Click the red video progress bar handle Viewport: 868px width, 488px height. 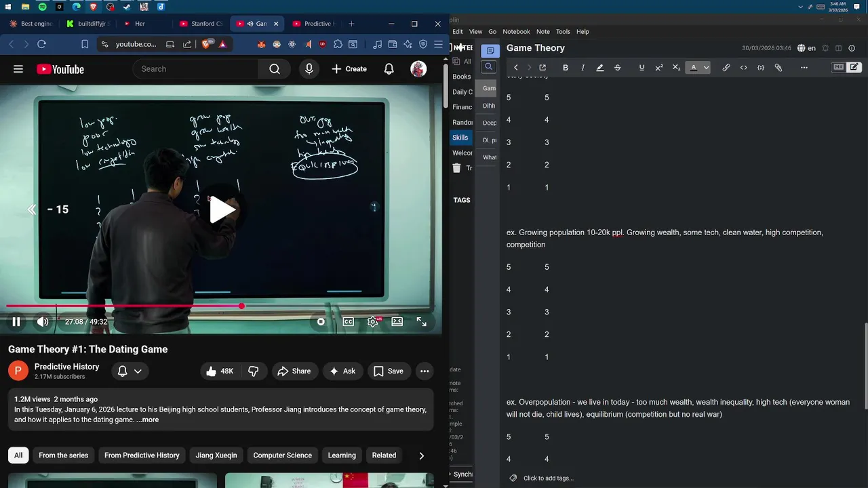tap(241, 306)
